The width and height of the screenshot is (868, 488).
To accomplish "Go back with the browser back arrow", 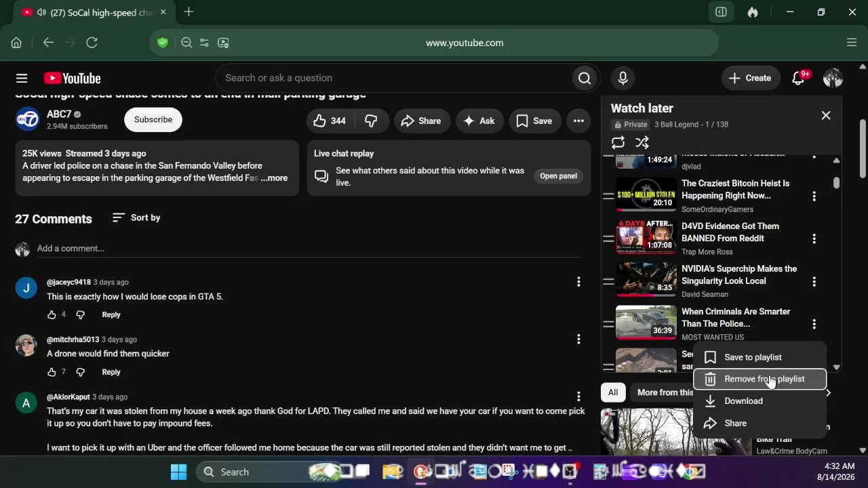I will (x=48, y=43).
